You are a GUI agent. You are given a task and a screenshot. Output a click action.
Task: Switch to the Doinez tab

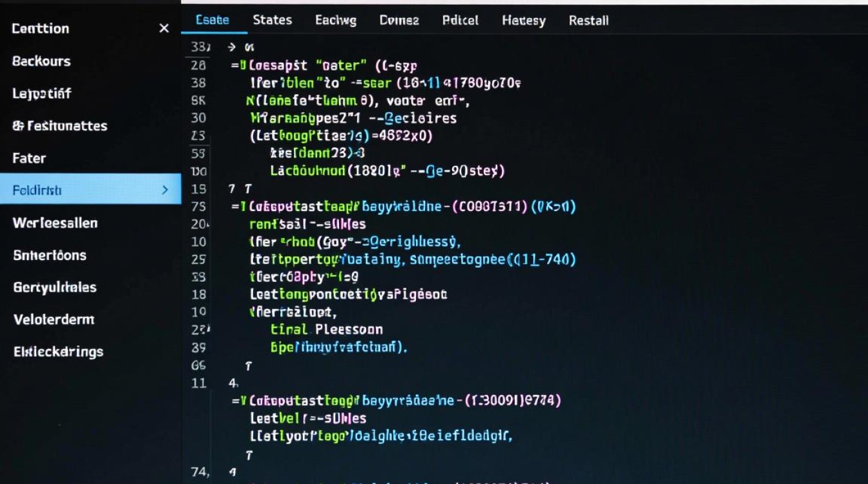[x=399, y=21]
